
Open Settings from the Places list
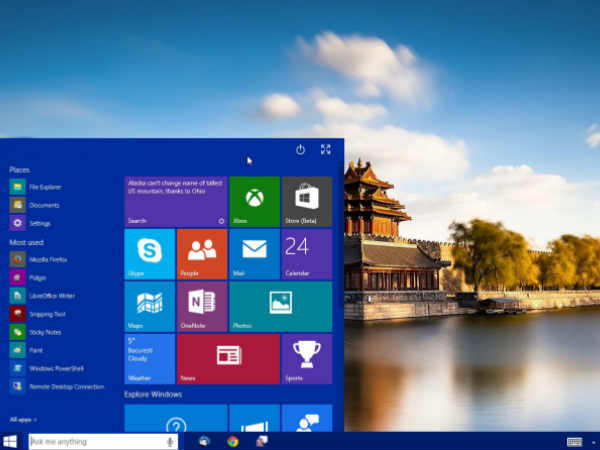coord(30,223)
